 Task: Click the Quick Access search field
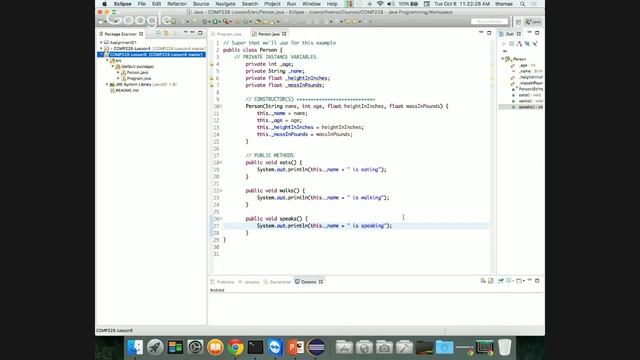(489, 21)
